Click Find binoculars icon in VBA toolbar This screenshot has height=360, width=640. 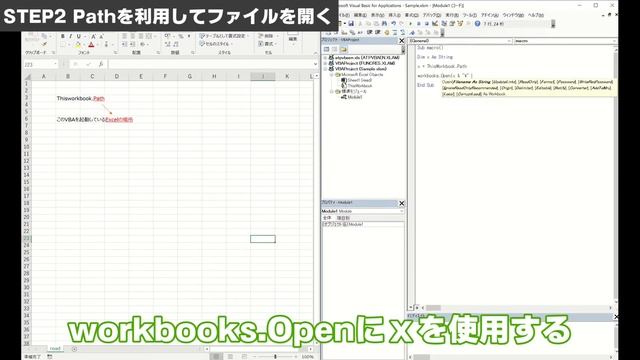384,24
